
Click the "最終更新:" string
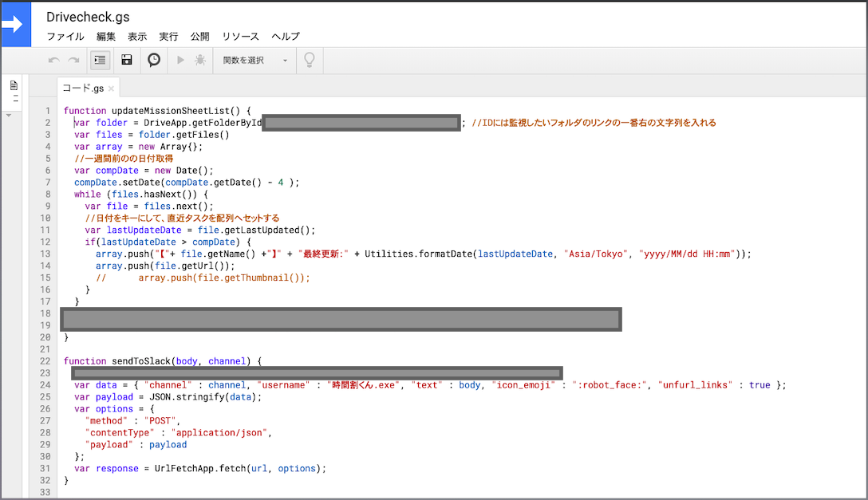(x=323, y=254)
